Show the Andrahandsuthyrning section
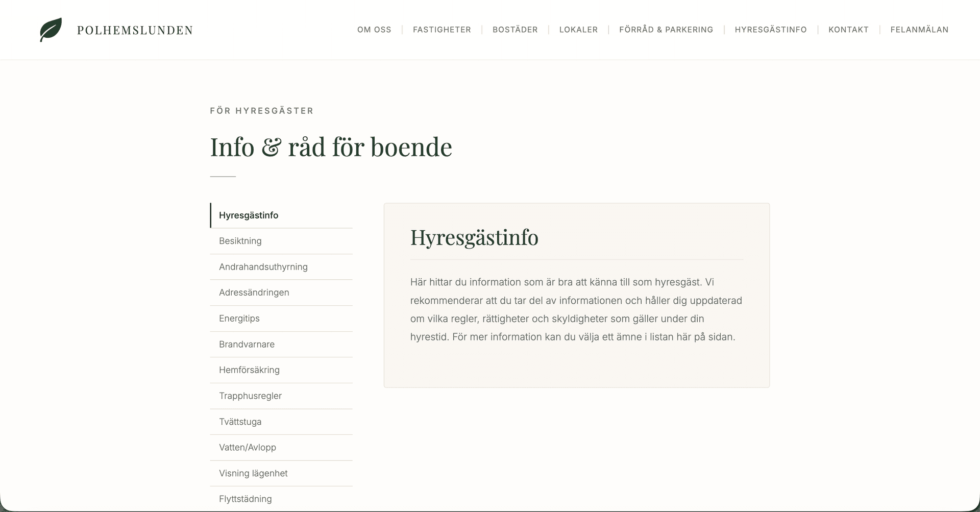Viewport: 980px width, 512px height. pyautogui.click(x=281, y=267)
